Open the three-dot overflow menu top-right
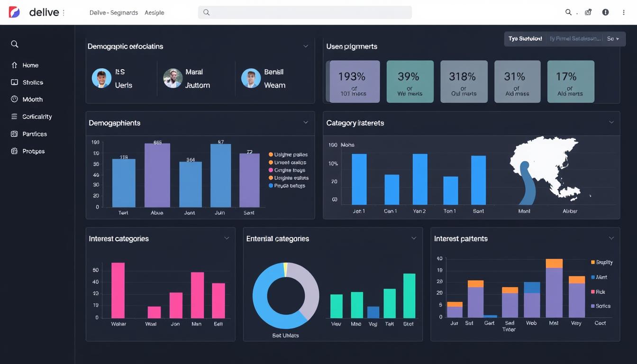The height and width of the screenshot is (364, 637). point(624,12)
